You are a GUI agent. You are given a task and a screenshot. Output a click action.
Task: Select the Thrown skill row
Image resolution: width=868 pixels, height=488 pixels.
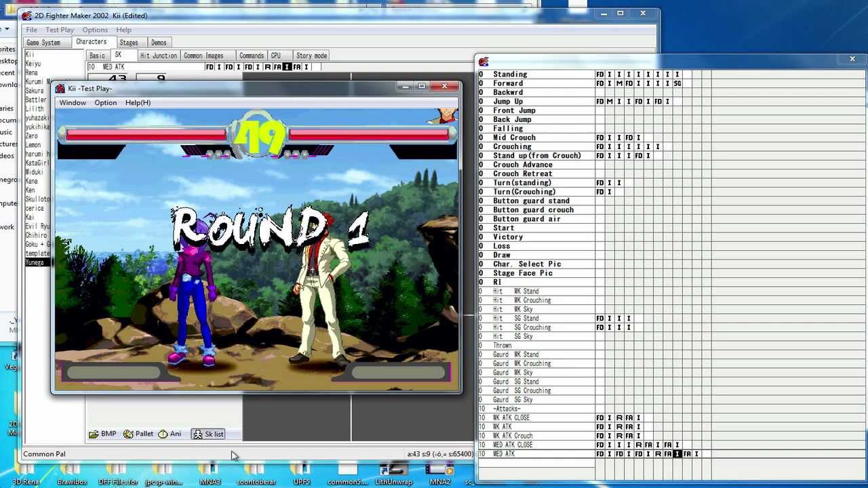click(x=536, y=346)
